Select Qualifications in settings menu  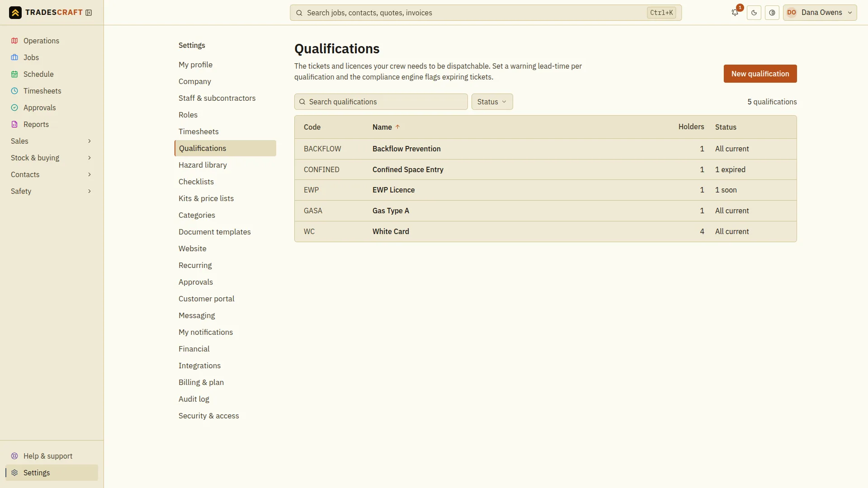[x=225, y=148]
